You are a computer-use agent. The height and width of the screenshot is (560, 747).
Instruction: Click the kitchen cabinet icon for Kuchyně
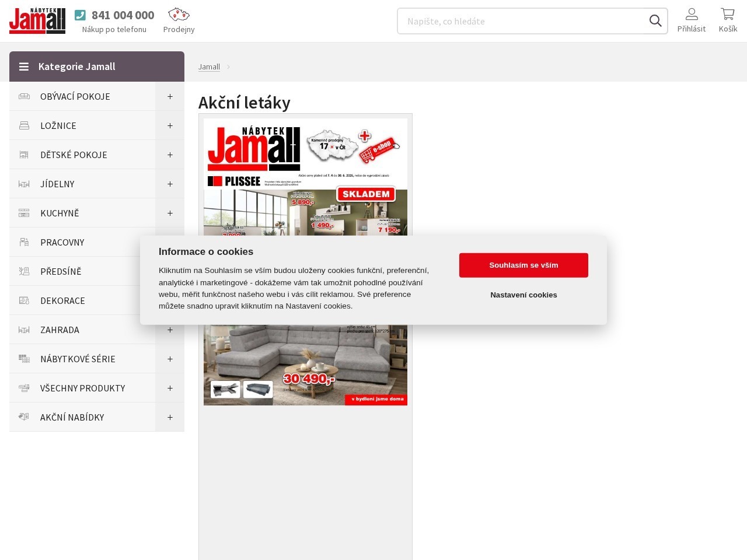point(24,213)
